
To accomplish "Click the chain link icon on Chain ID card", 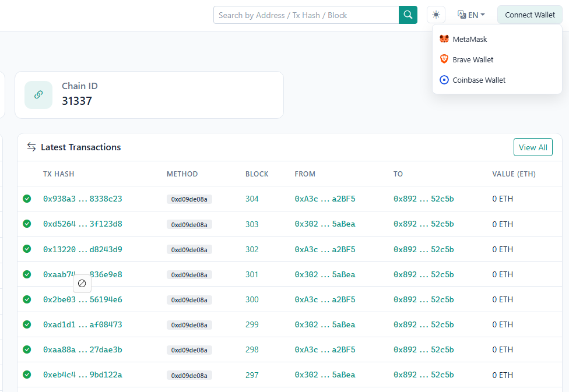I will click(38, 94).
